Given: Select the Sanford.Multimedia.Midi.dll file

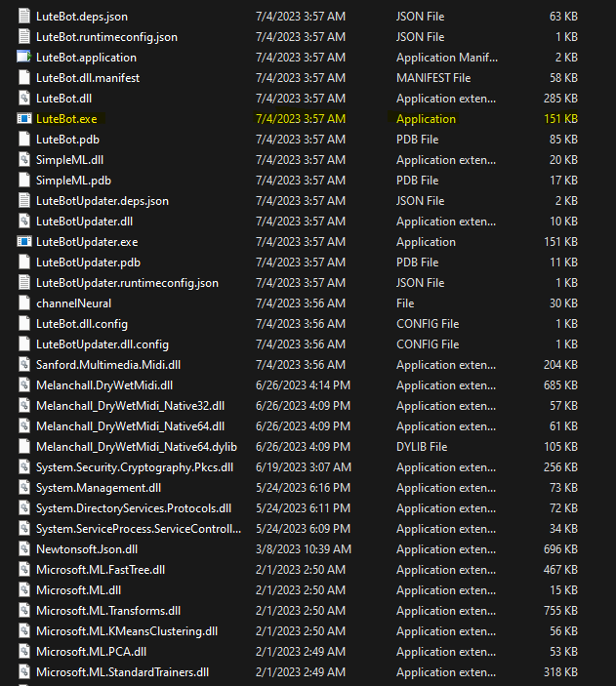Looking at the screenshot, I should pyautogui.click(x=107, y=365).
